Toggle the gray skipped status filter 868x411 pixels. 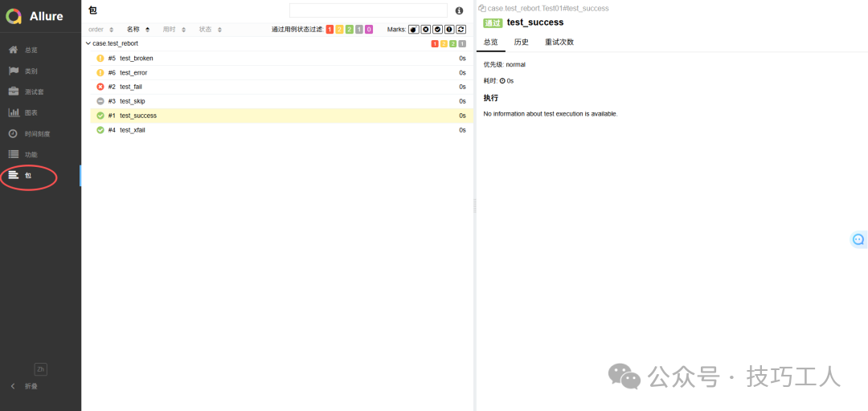pos(359,30)
